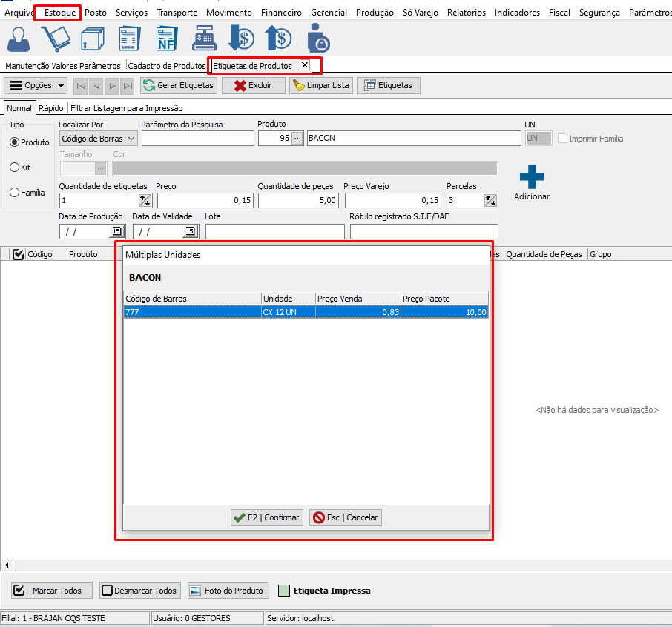Toggle the Imprimir Família checkbox

click(562, 139)
